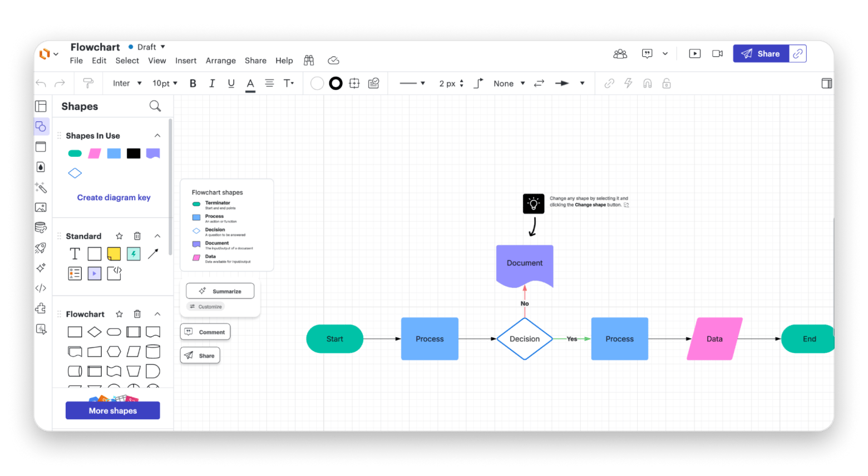Click the lock shape icon
The height and width of the screenshot is (476, 868).
[666, 83]
